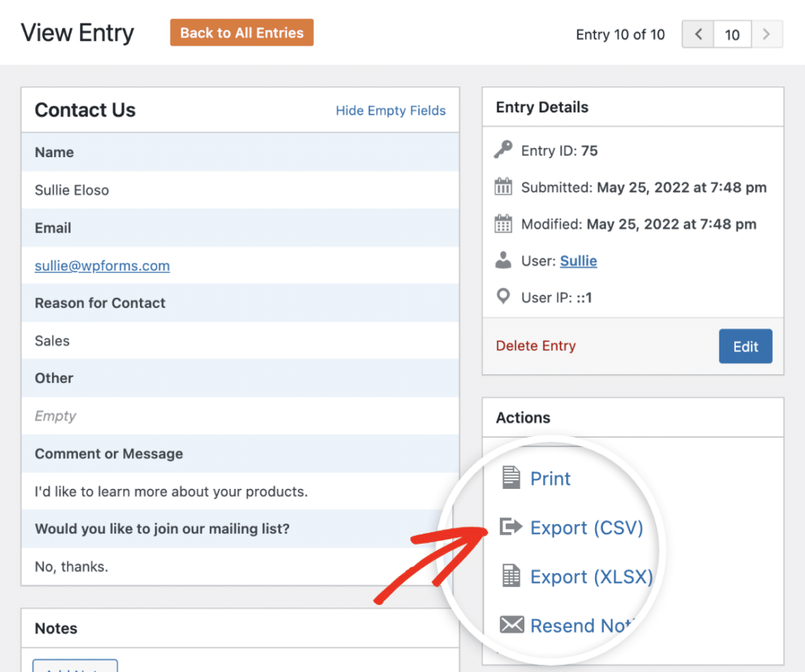805x672 pixels.
Task: Open the sullie@wpforms.com email link
Action: (x=102, y=266)
